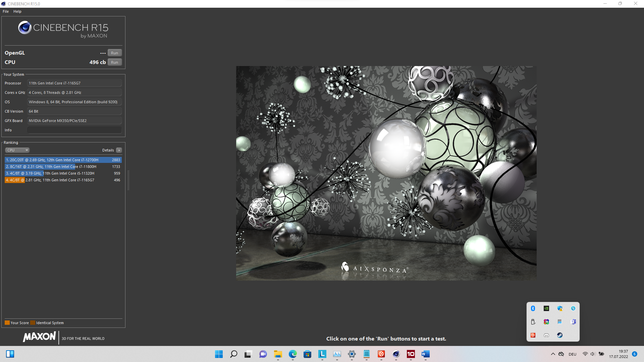Click Windows Security shield in tray overflow

560,308
